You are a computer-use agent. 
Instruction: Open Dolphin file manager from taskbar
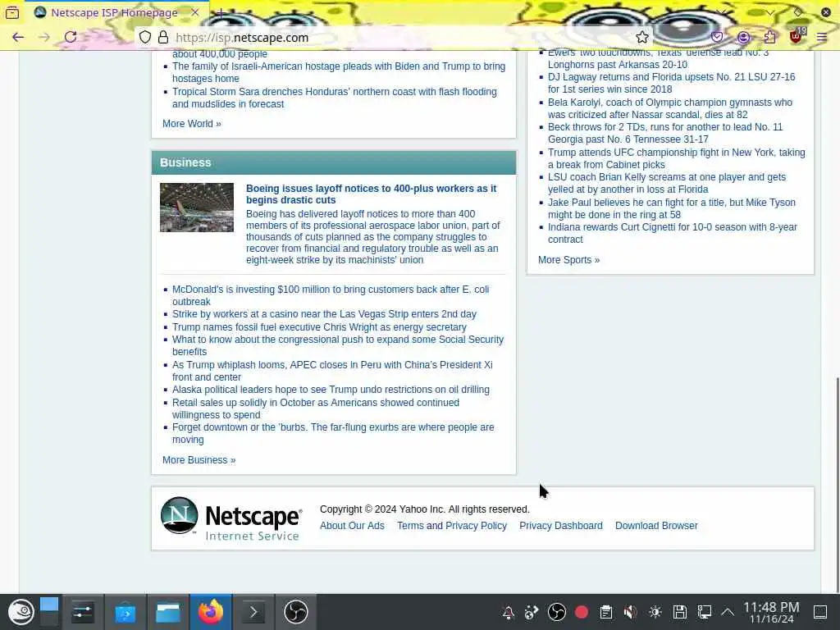click(x=167, y=612)
